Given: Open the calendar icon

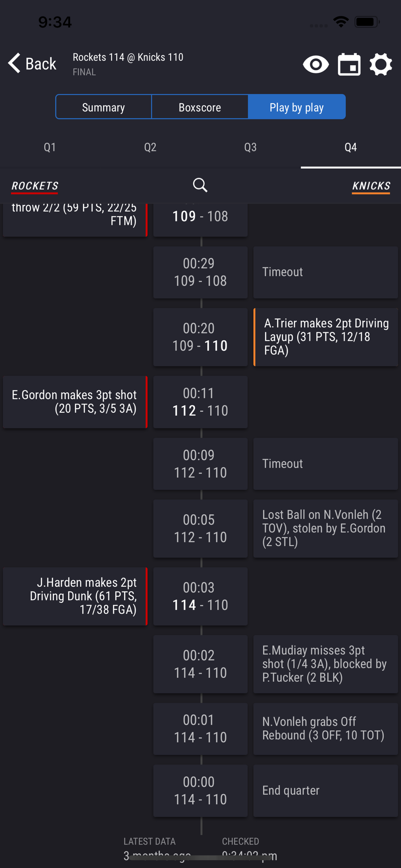Looking at the screenshot, I should (x=349, y=65).
